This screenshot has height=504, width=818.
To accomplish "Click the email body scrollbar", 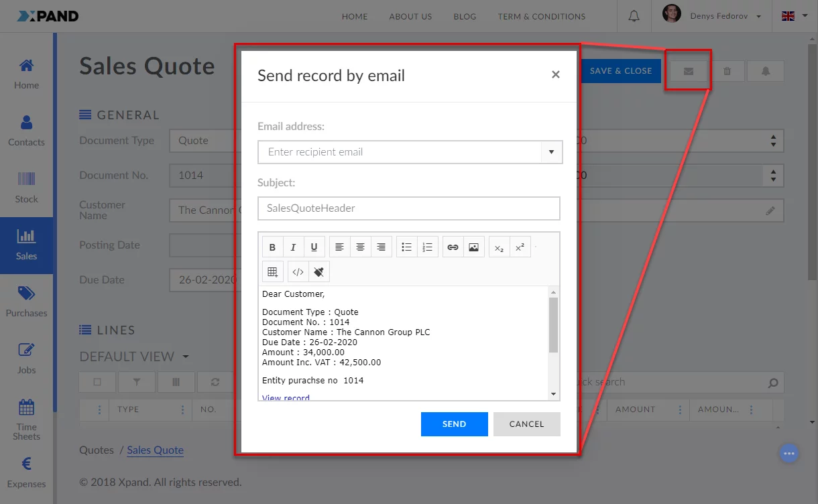I will click(x=553, y=325).
